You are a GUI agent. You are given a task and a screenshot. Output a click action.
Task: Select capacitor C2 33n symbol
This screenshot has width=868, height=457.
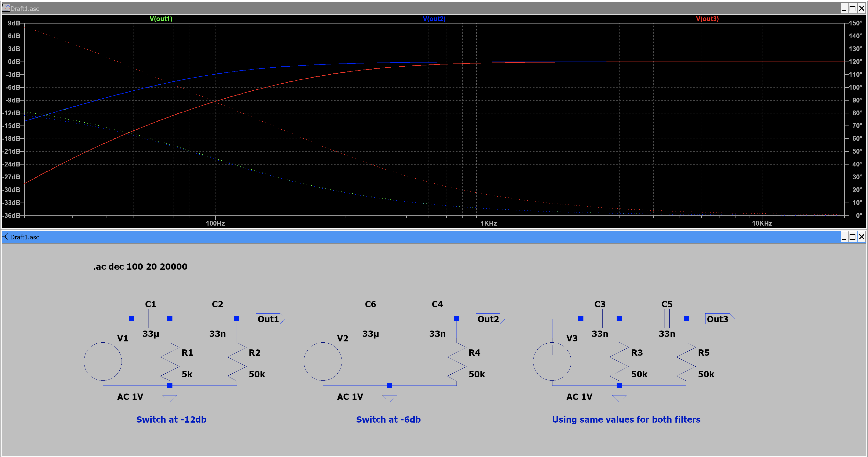point(218,319)
